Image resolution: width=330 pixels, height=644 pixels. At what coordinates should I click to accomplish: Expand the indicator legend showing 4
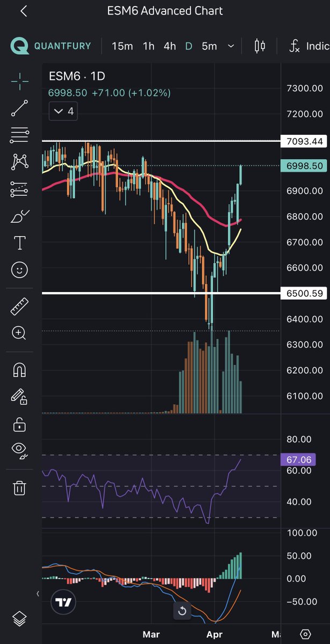tap(63, 112)
